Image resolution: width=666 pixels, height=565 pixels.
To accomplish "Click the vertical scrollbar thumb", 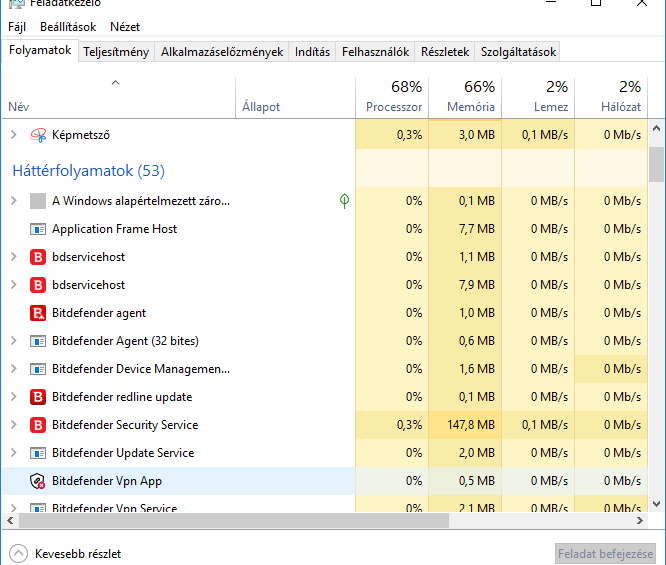I will pyautogui.click(x=656, y=164).
